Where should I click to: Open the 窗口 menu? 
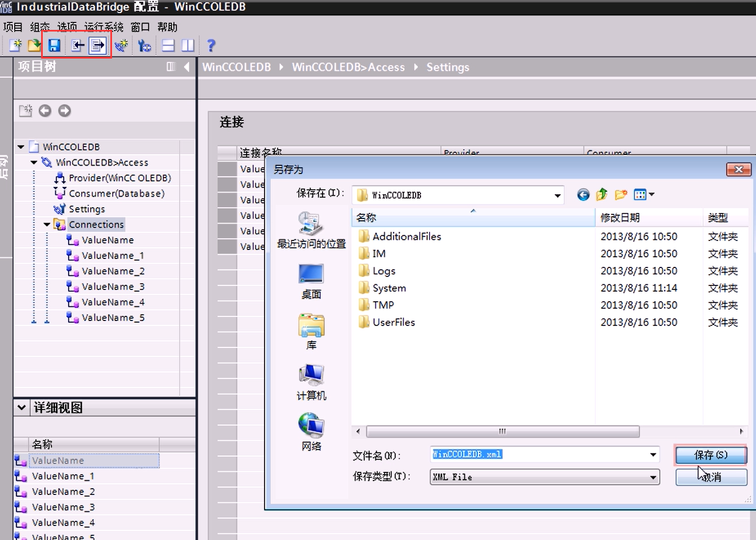pos(140,27)
